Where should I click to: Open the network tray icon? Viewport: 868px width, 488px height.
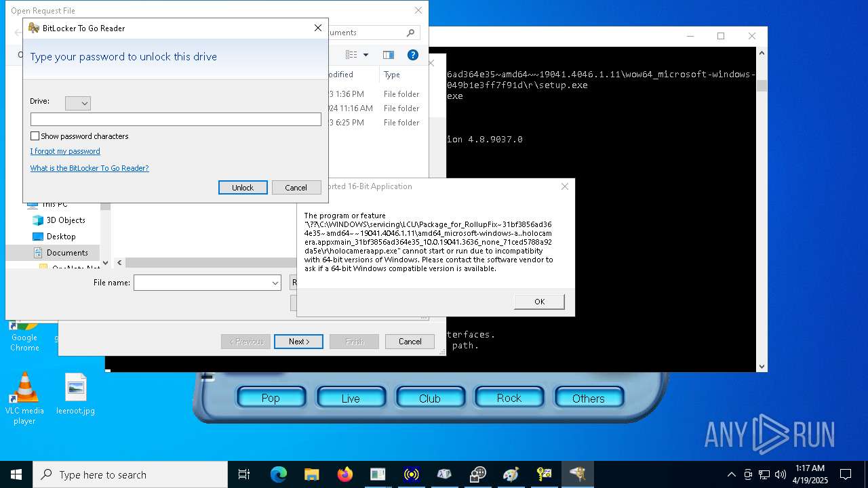764,474
